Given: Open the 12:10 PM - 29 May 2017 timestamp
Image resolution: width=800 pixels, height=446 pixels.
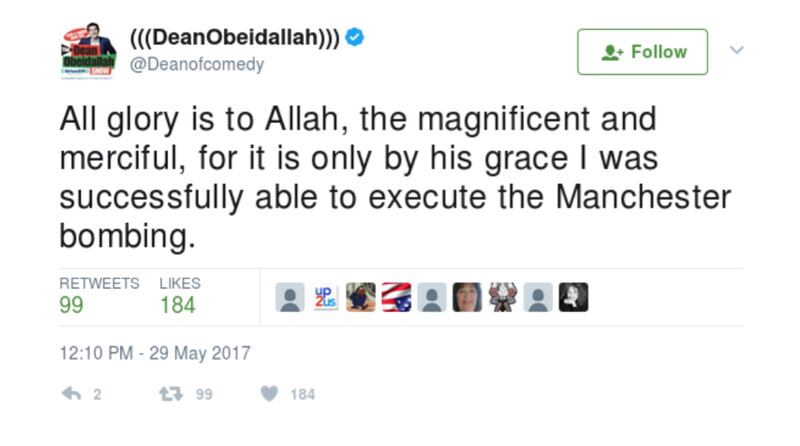Looking at the screenshot, I should click(x=155, y=353).
